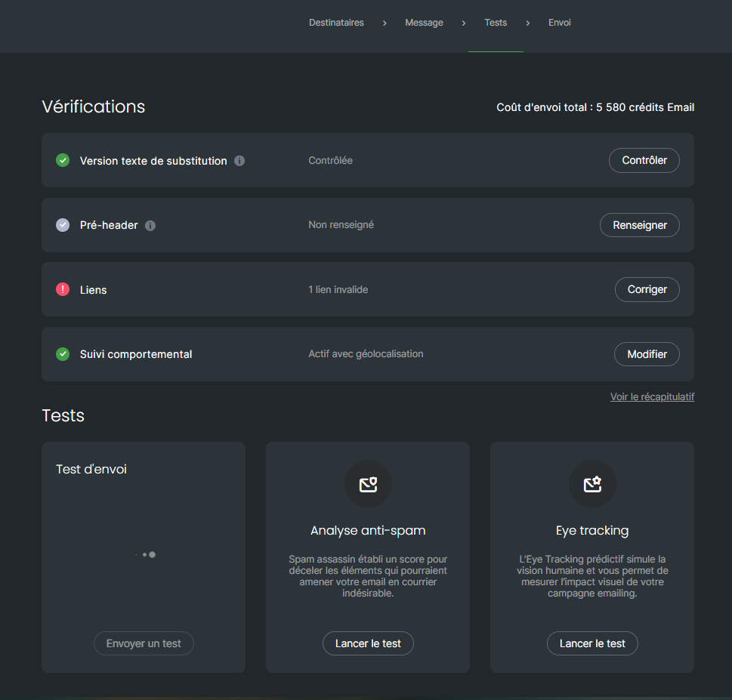
Task: Click Actif avec géolocalisation status text
Action: [366, 354]
